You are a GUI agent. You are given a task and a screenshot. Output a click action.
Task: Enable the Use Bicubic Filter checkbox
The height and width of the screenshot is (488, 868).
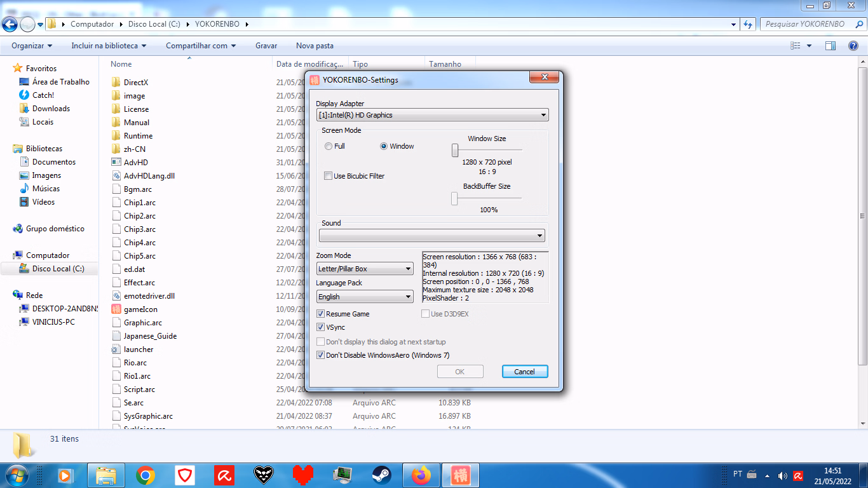coord(328,176)
